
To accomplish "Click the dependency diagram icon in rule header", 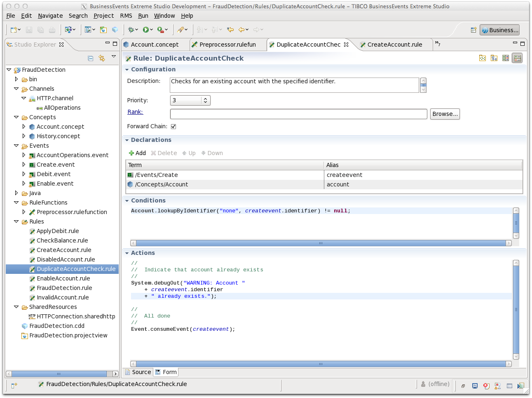I will point(483,58).
